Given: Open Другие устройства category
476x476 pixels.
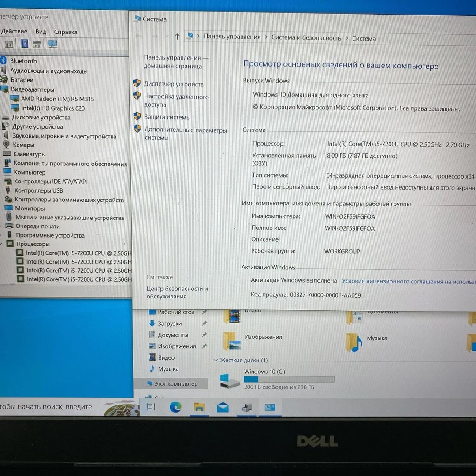Looking at the screenshot, I should click(x=37, y=126).
